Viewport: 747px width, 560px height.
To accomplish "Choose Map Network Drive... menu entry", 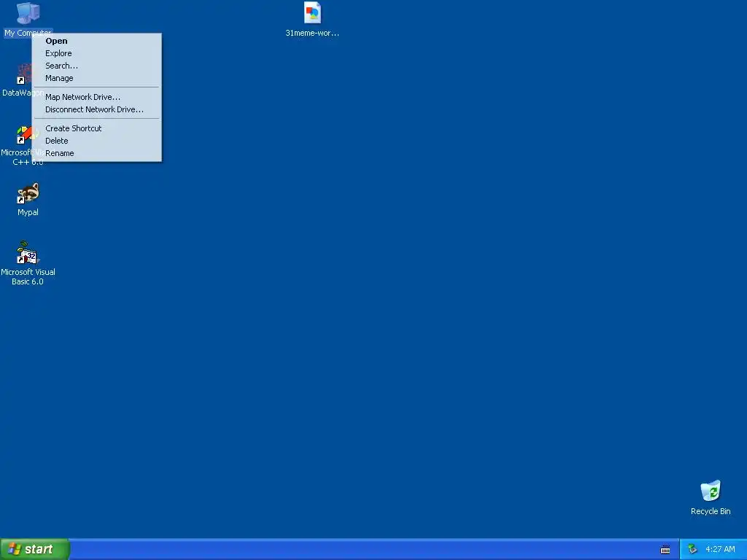I will (x=98, y=97).
